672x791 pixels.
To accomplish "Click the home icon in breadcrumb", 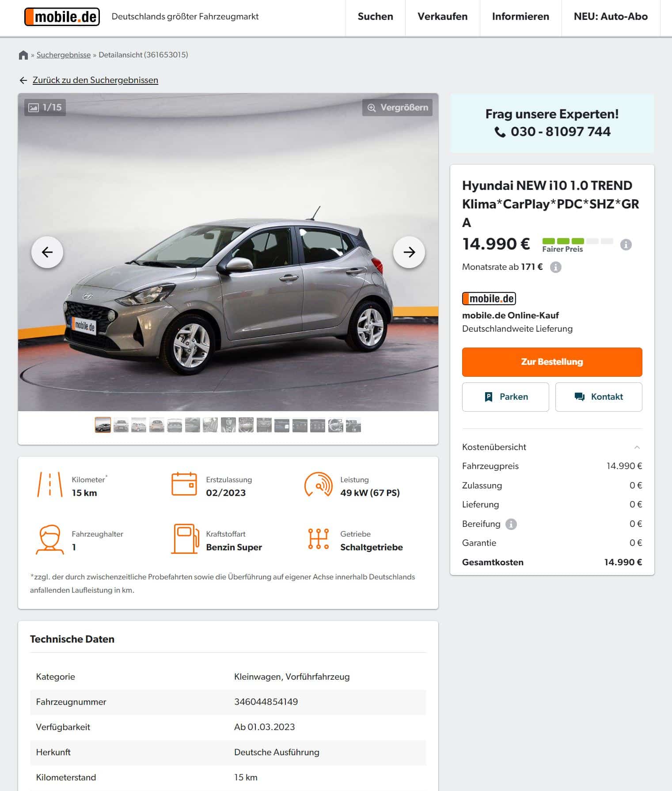I will point(23,55).
